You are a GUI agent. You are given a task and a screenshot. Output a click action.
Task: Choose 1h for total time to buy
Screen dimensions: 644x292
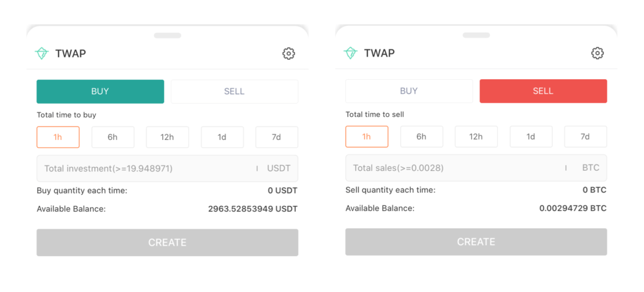point(58,137)
